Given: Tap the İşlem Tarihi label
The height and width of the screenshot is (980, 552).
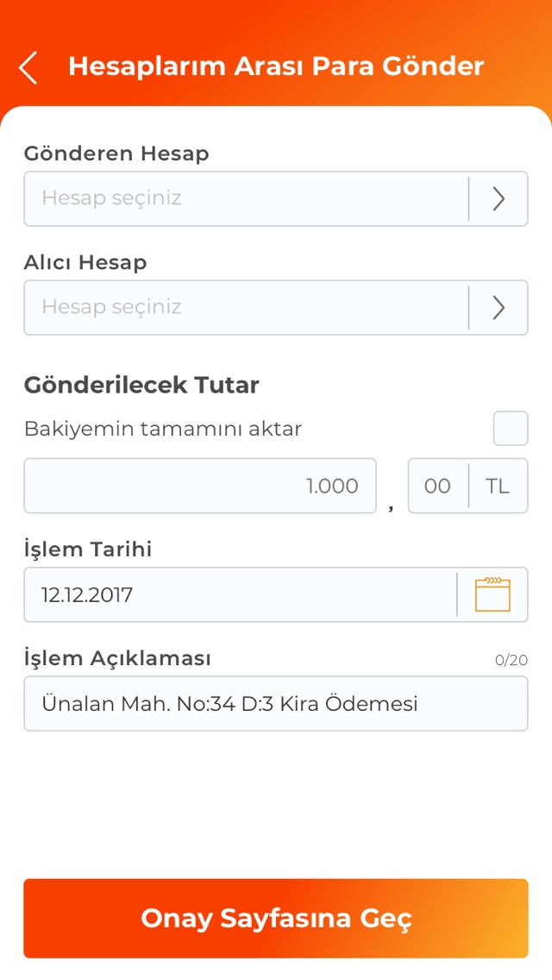Looking at the screenshot, I should coord(88,550).
